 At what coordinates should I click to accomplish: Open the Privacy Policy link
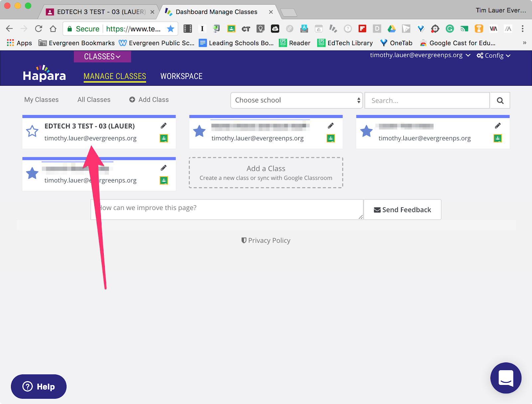click(266, 240)
